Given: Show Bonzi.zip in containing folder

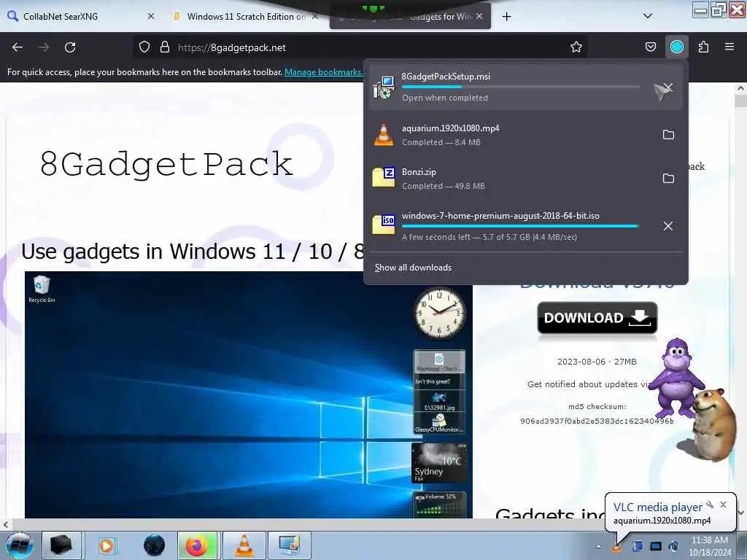Looking at the screenshot, I should (x=668, y=179).
